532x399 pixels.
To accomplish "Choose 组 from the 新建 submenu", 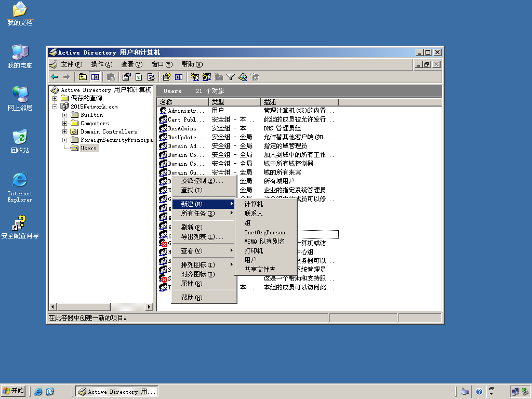I will (266, 222).
